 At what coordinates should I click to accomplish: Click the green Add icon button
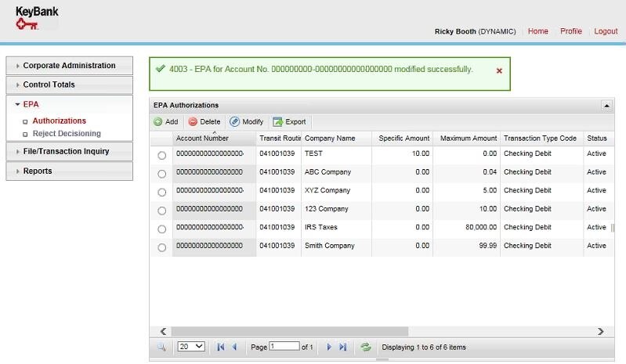(157, 122)
